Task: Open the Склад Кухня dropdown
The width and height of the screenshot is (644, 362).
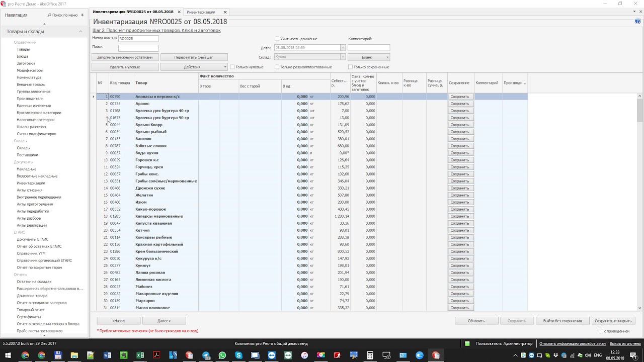Action: (x=343, y=57)
